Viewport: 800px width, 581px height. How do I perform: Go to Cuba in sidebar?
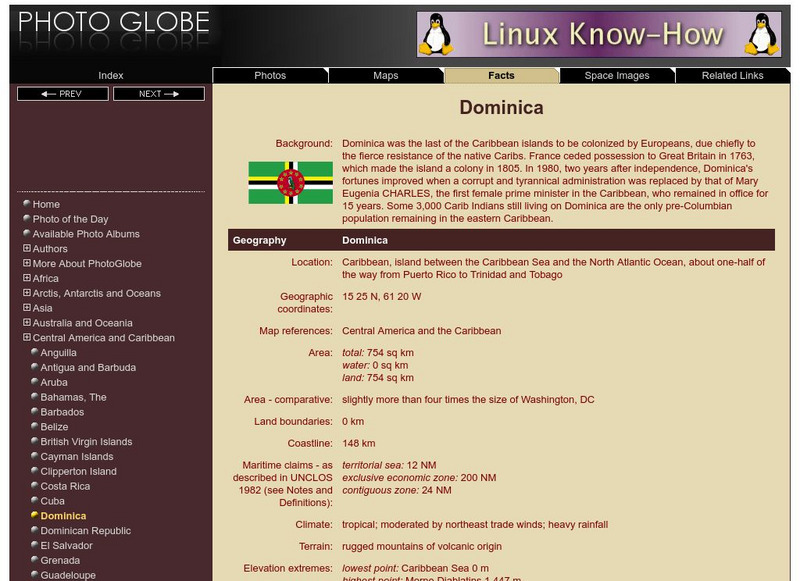[x=53, y=501]
